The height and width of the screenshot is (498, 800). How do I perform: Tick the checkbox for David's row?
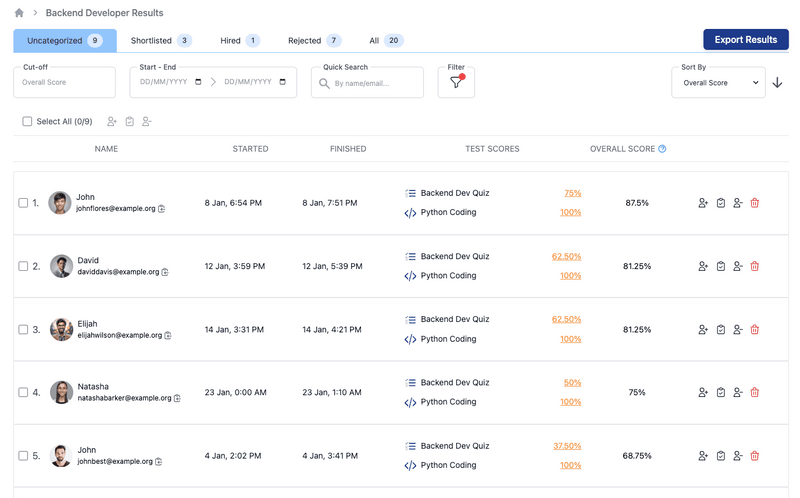[x=23, y=266]
